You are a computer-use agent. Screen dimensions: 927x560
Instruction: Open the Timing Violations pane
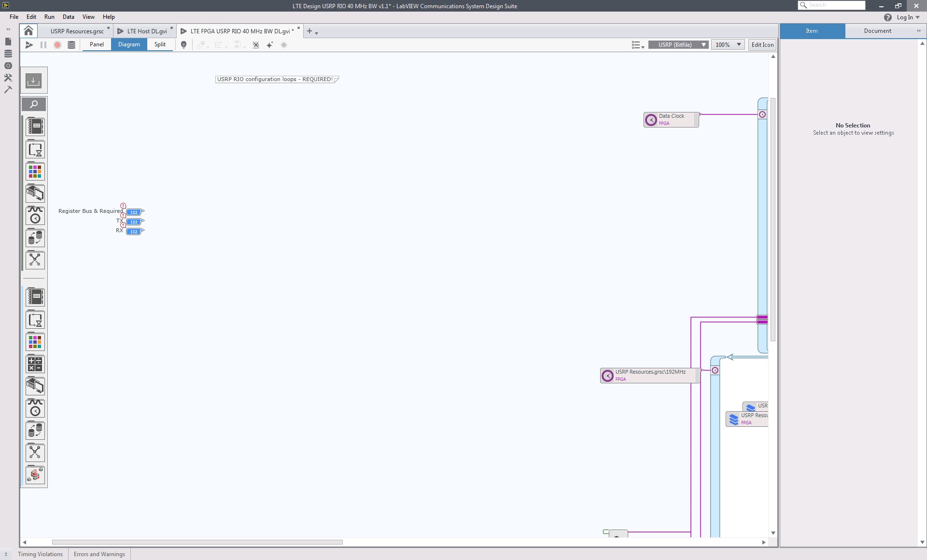41,554
